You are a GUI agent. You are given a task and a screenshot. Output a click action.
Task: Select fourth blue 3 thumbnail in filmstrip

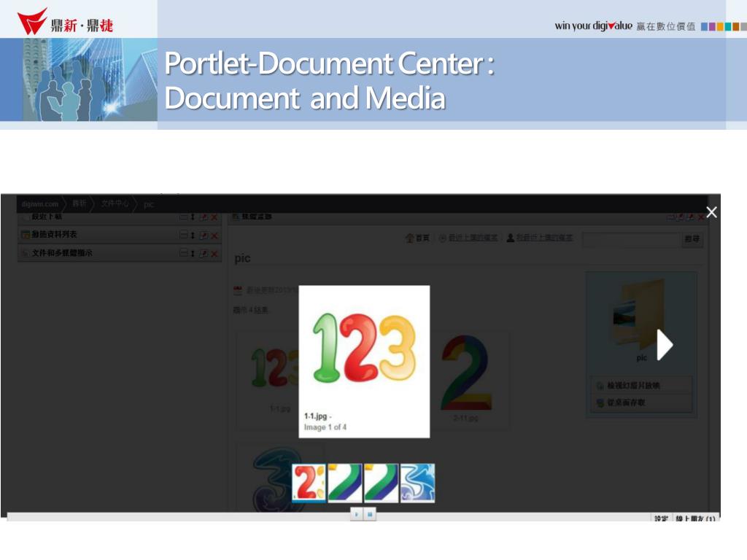[417, 483]
